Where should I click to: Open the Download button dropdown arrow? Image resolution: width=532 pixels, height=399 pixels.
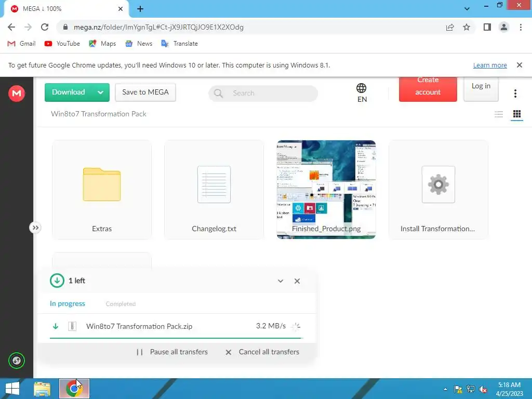100,92
